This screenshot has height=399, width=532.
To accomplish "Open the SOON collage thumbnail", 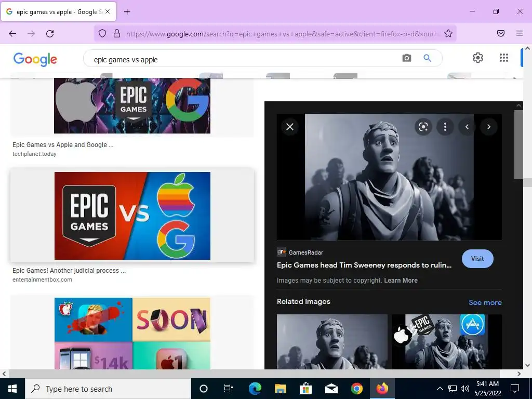I will (x=132, y=334).
